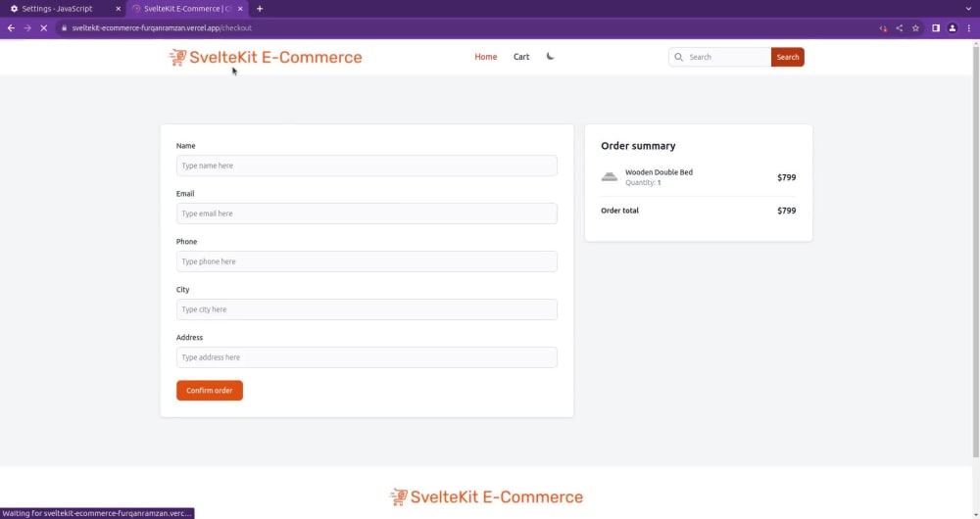This screenshot has height=519, width=980.
Task: Expand the tab search dropdown arrow
Action: point(969,9)
